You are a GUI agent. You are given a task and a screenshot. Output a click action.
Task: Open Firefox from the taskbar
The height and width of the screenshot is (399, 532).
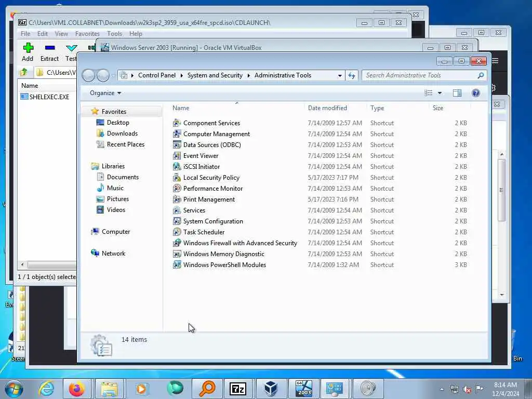[x=77, y=389]
